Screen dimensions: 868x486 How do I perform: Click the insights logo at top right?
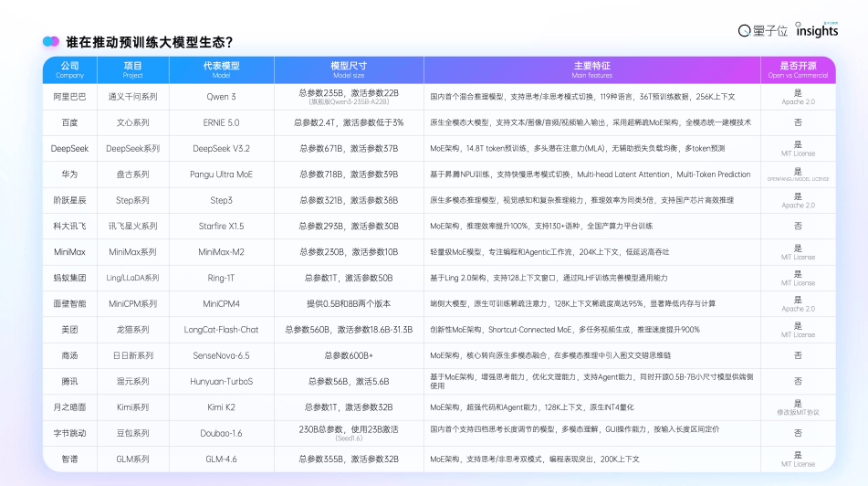tap(817, 30)
